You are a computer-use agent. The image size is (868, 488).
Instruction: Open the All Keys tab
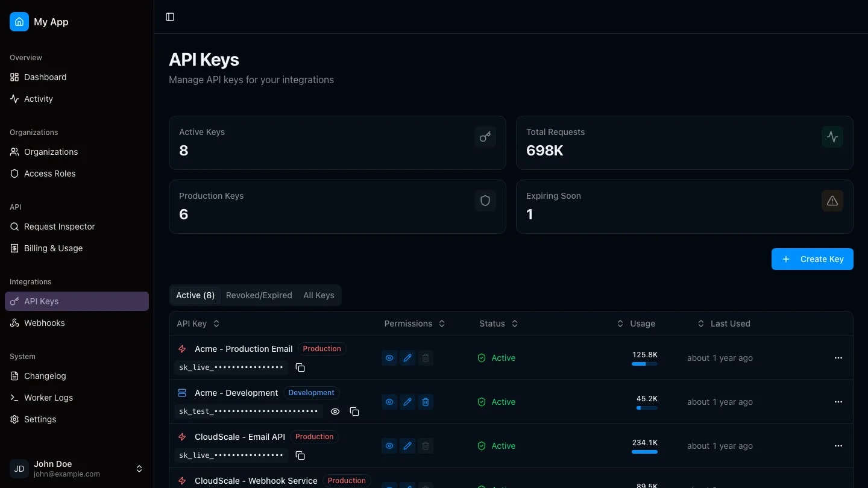(x=319, y=295)
